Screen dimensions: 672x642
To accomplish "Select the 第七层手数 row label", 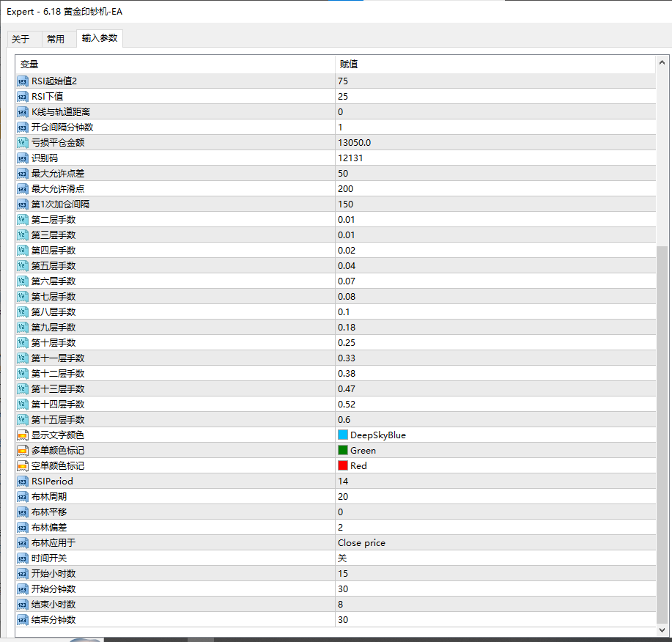I will coord(53,297).
